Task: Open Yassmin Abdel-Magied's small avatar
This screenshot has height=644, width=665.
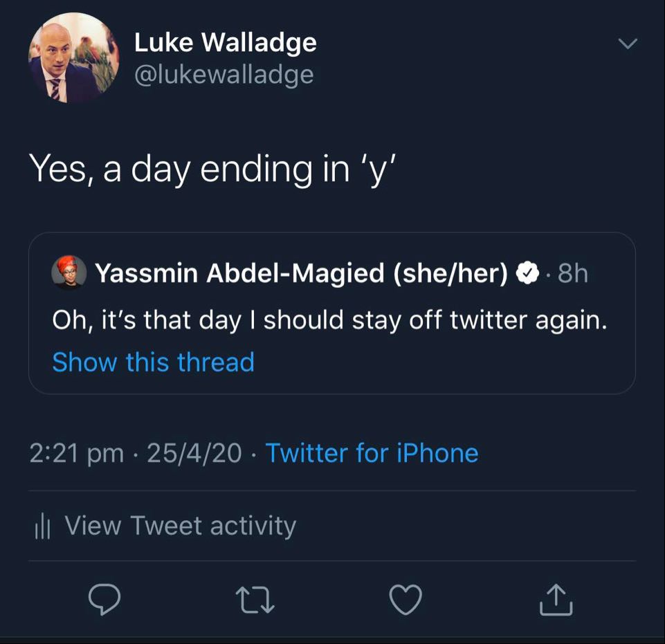Action: coord(69,273)
